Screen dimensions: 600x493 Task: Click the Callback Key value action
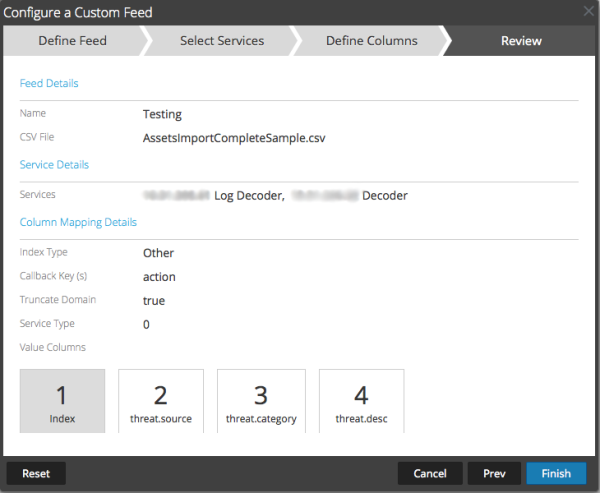click(x=159, y=277)
